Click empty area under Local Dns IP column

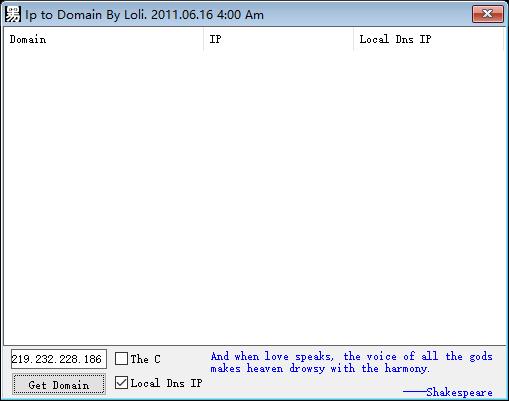point(428,197)
